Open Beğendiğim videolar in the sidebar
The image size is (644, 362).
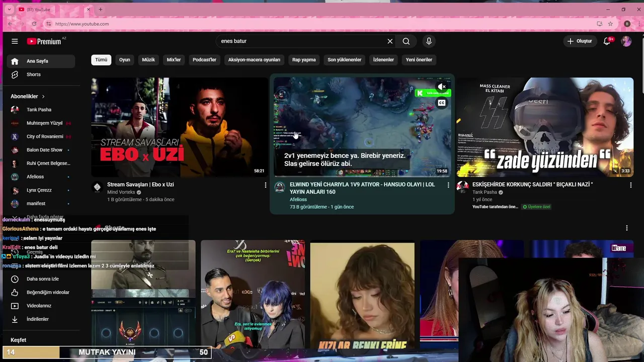pos(41,292)
